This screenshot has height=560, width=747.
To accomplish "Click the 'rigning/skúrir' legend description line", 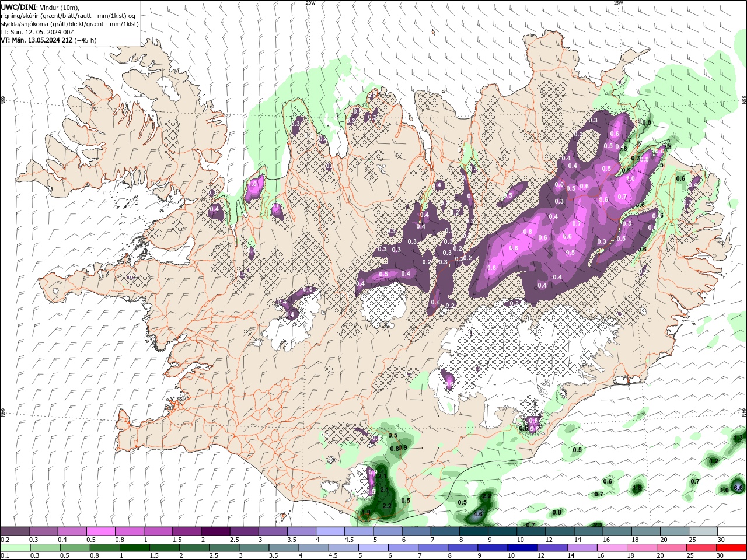I will click(69, 16).
